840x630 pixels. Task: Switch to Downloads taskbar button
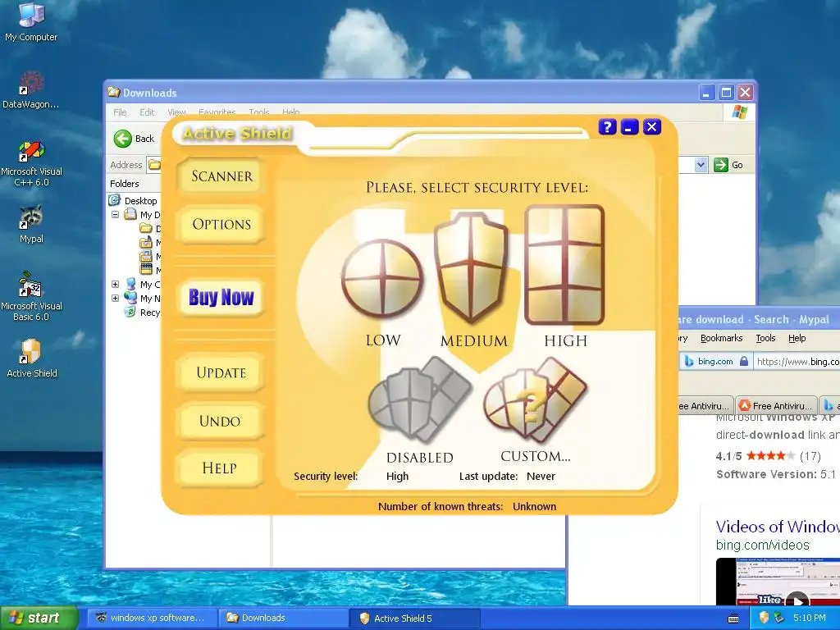pos(282,618)
